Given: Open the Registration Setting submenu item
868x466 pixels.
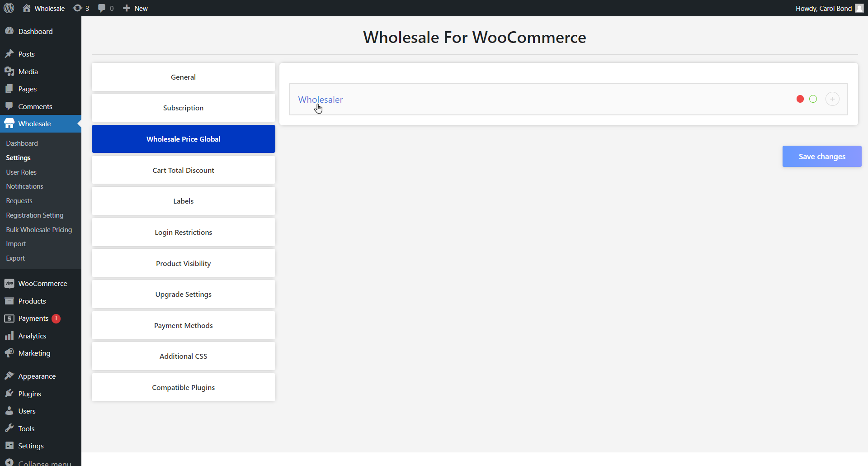Looking at the screenshot, I should 35,215.
